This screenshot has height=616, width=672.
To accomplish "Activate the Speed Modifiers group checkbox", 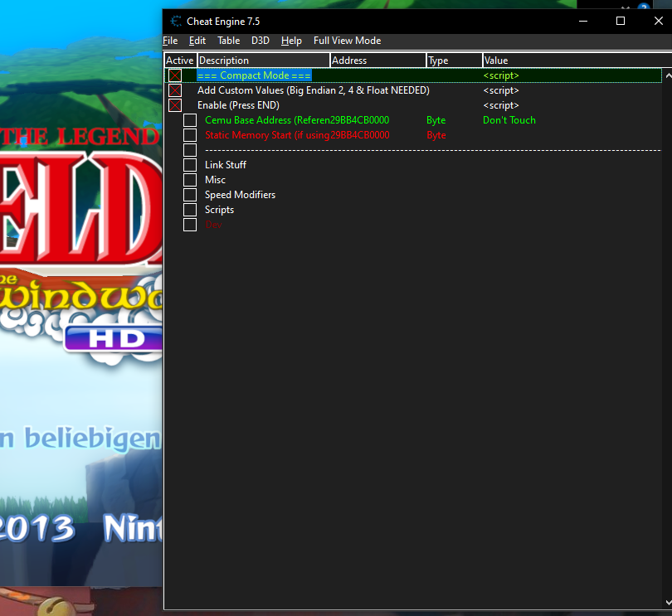I will click(x=190, y=195).
